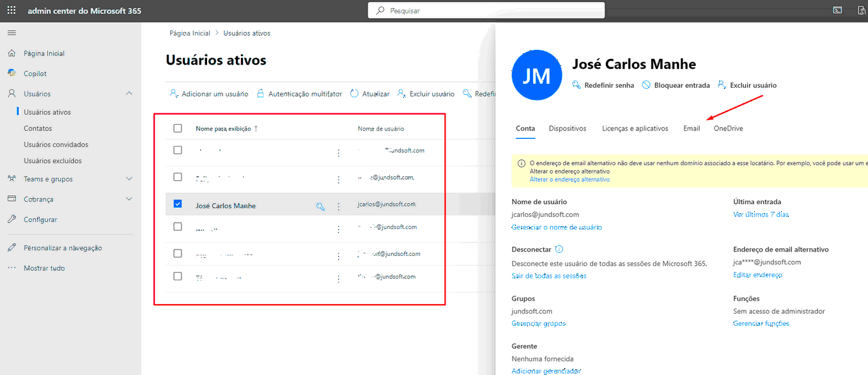Click the Copilot icon in sidebar
The image size is (868, 375).
[x=12, y=74]
